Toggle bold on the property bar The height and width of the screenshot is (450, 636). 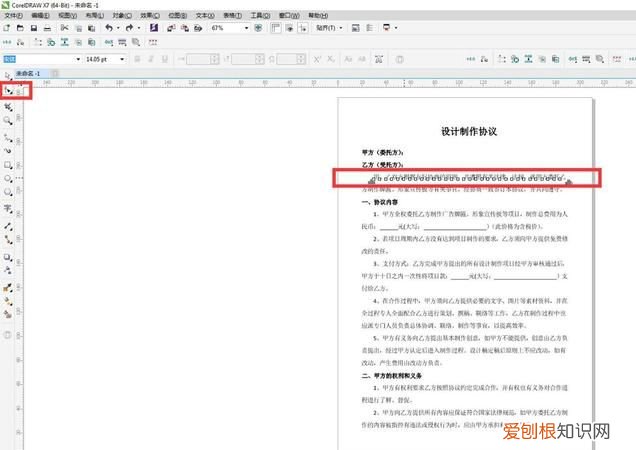pyautogui.click(x=137, y=59)
